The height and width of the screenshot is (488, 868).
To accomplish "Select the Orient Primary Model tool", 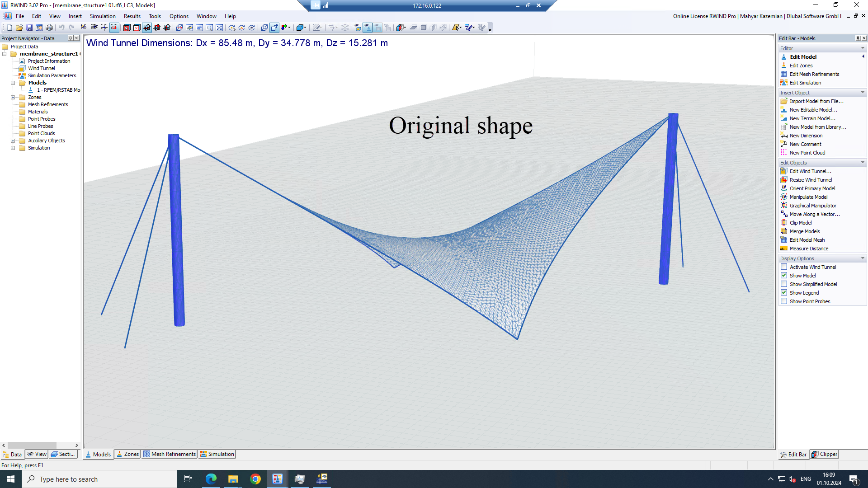I will (x=812, y=188).
